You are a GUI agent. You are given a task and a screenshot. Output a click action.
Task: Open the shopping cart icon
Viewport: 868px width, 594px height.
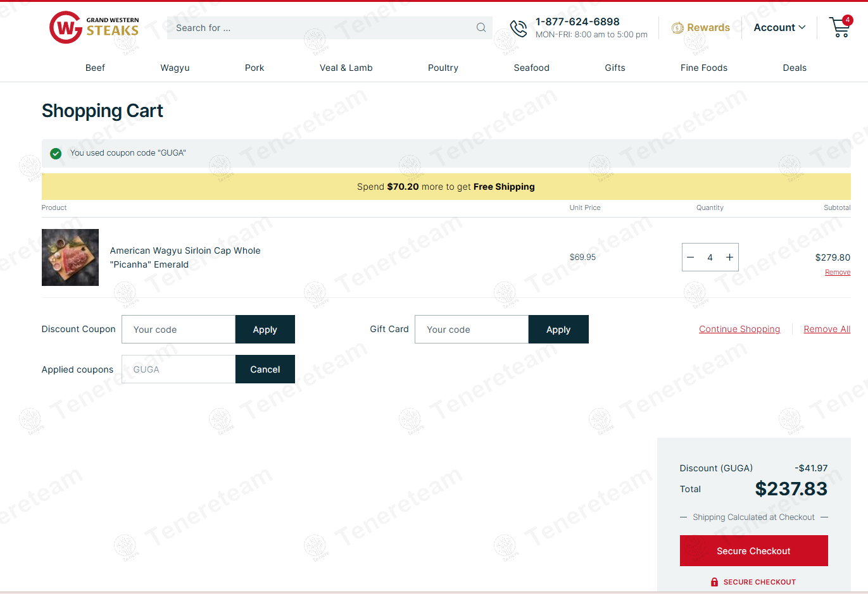(x=840, y=27)
